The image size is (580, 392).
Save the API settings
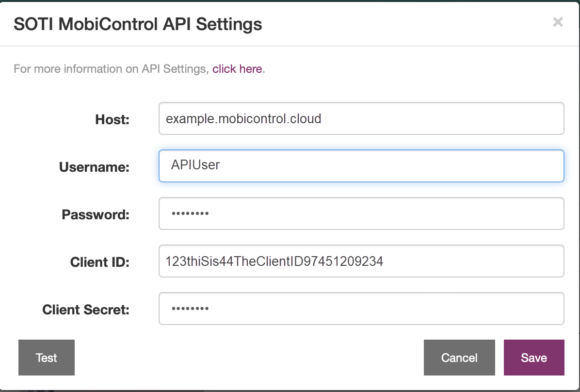(534, 358)
